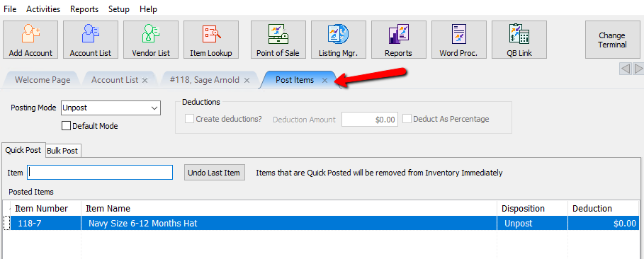Image resolution: width=644 pixels, height=259 pixels.
Task: Sort by the Item Name column header
Action: (x=289, y=209)
